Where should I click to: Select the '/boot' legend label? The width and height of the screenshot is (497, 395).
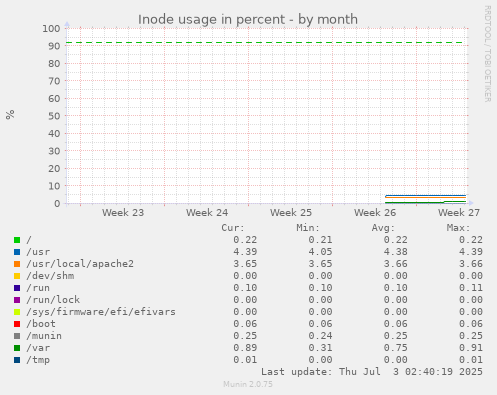coord(41,324)
